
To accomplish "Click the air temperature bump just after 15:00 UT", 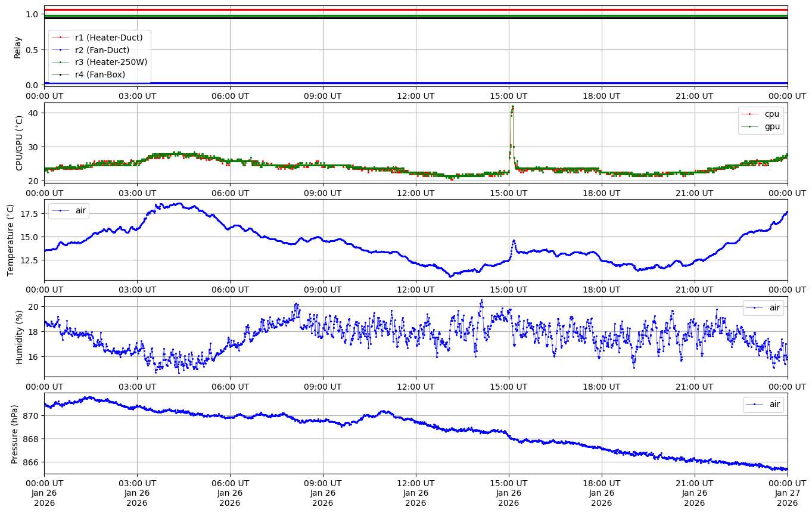I will click(x=514, y=241).
